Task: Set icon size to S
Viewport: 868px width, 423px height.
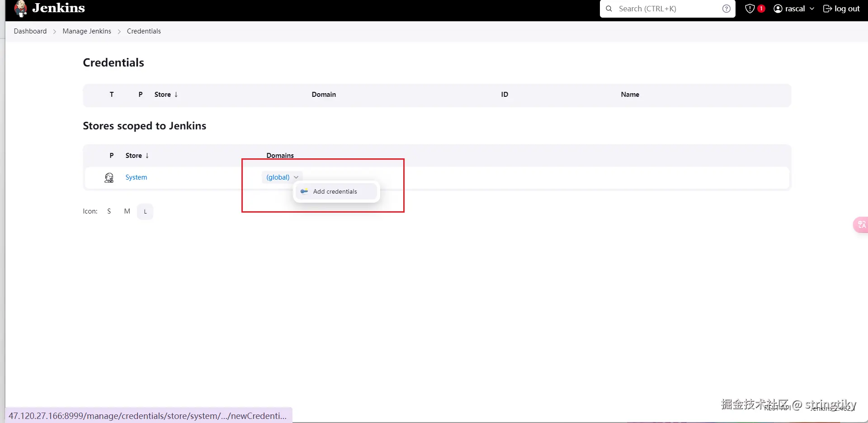Action: [109, 211]
